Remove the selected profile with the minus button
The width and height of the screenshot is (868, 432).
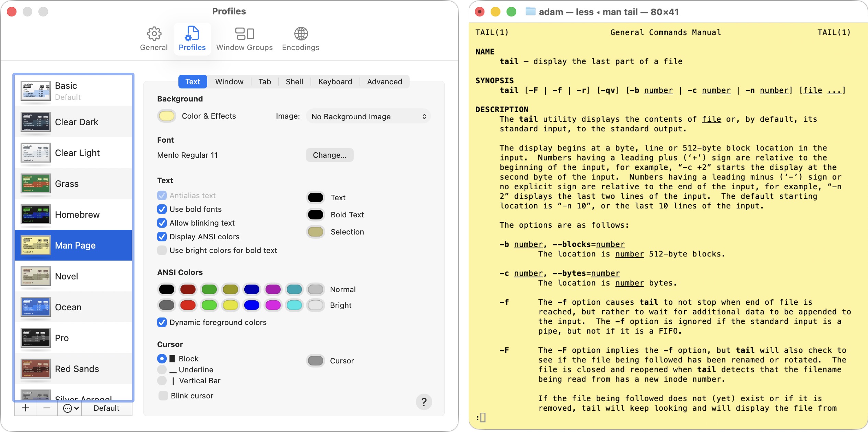click(x=47, y=408)
